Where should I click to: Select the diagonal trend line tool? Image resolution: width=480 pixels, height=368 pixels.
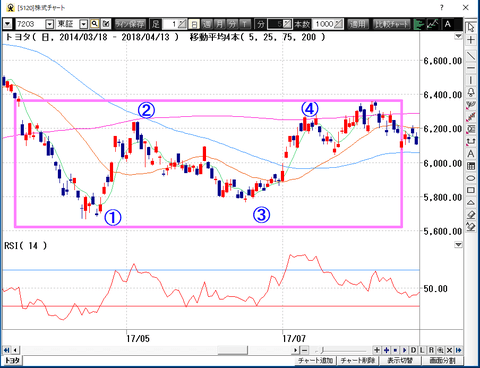(x=471, y=55)
